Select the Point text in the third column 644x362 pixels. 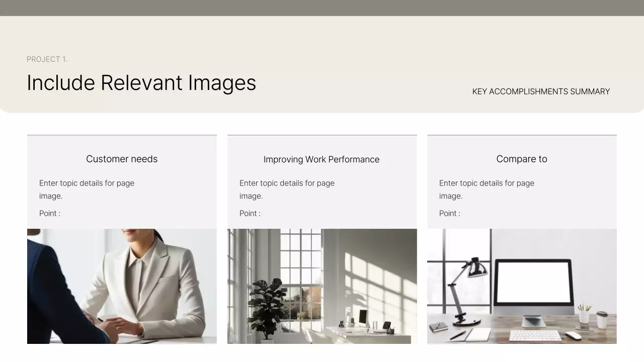449,213
